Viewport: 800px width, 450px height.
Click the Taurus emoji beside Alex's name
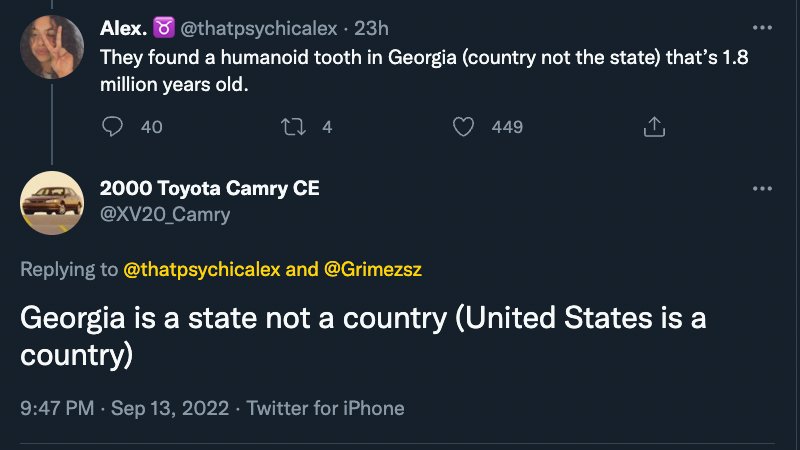tap(164, 28)
